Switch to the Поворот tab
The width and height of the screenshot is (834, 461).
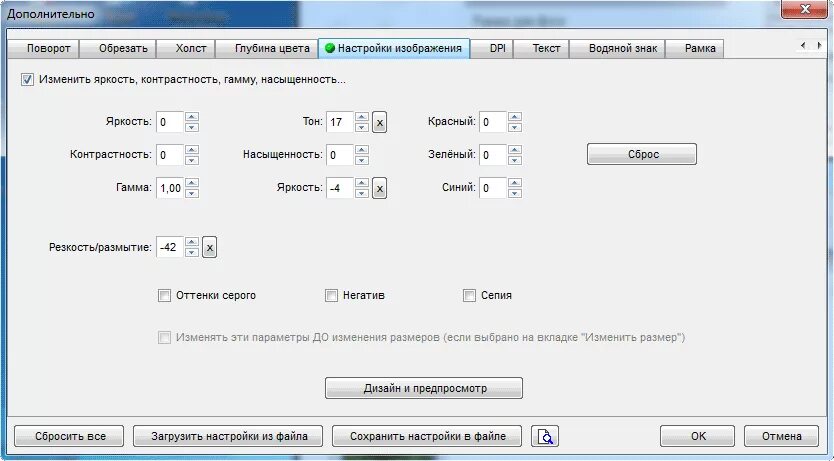(x=44, y=48)
